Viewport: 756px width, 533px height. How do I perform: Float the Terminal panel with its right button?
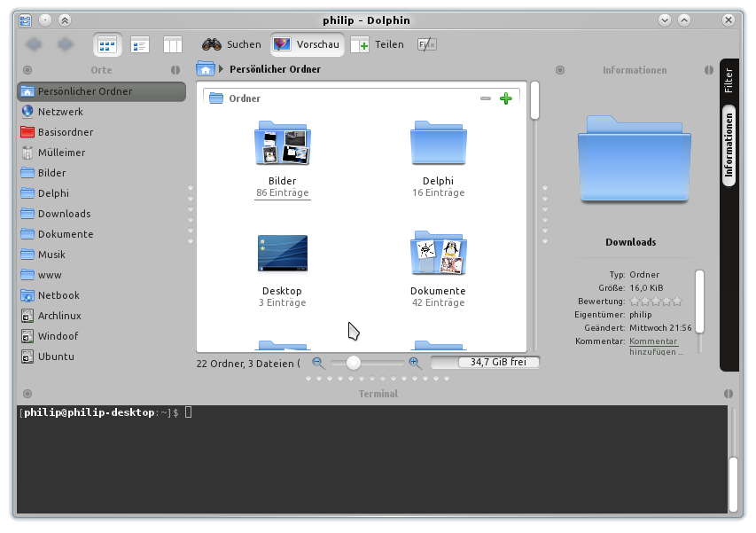729,394
